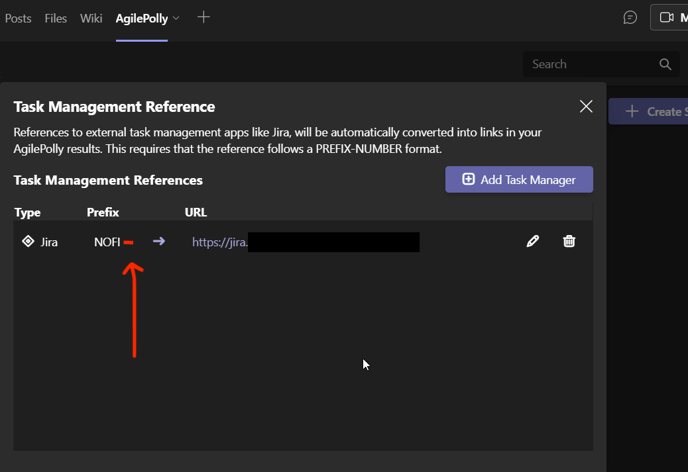Click the purple arrow next to NOFI prefix
Image resolution: width=688 pixels, height=472 pixels.
(159, 241)
